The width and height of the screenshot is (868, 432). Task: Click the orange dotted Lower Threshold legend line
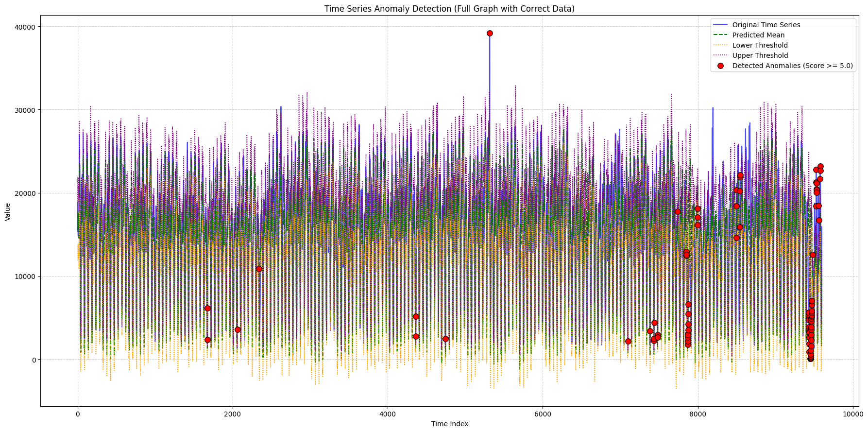720,45
